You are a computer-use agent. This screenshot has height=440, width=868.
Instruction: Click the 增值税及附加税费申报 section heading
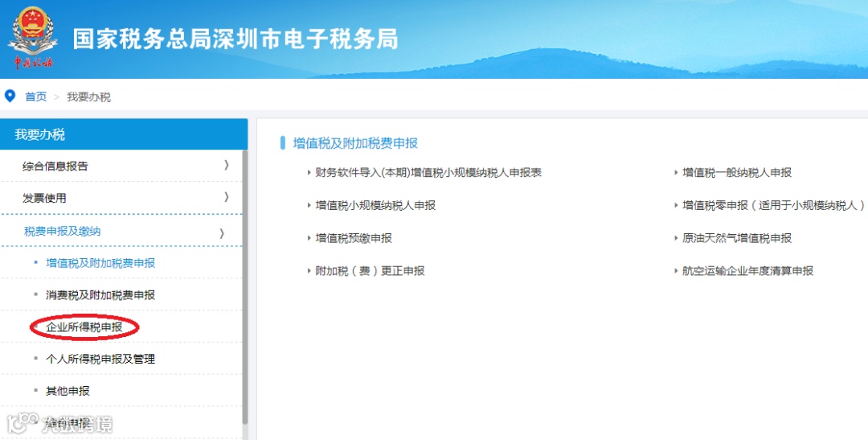[355, 143]
